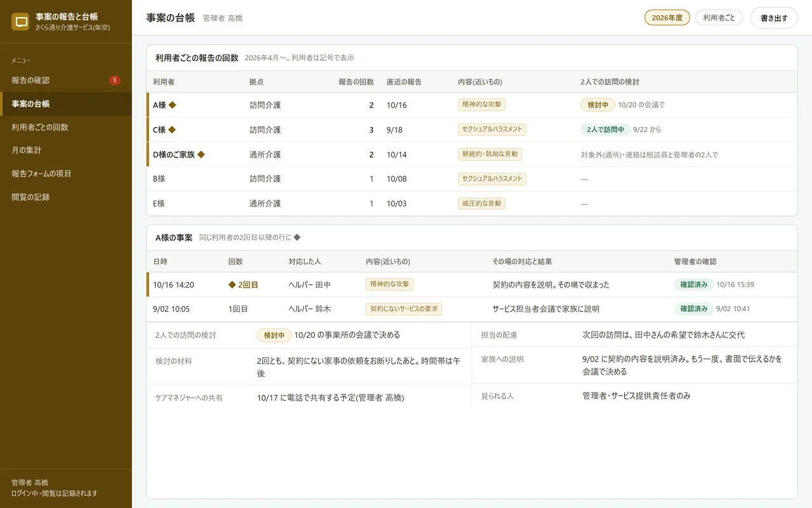Click 契約にないサービスの要求 tag
The image size is (812, 508).
tap(403, 309)
